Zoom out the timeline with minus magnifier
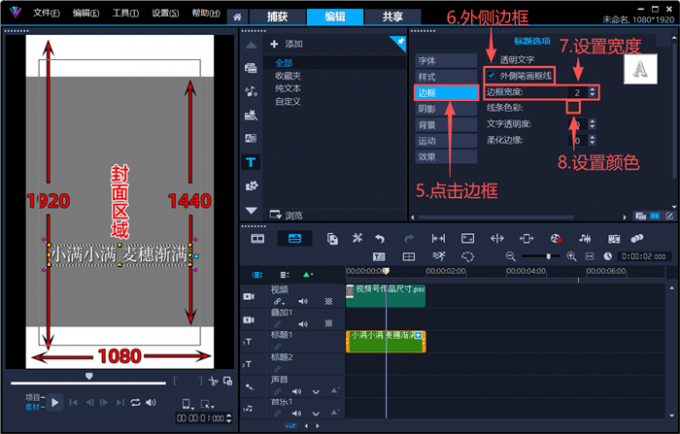The image size is (680, 434). [510, 257]
